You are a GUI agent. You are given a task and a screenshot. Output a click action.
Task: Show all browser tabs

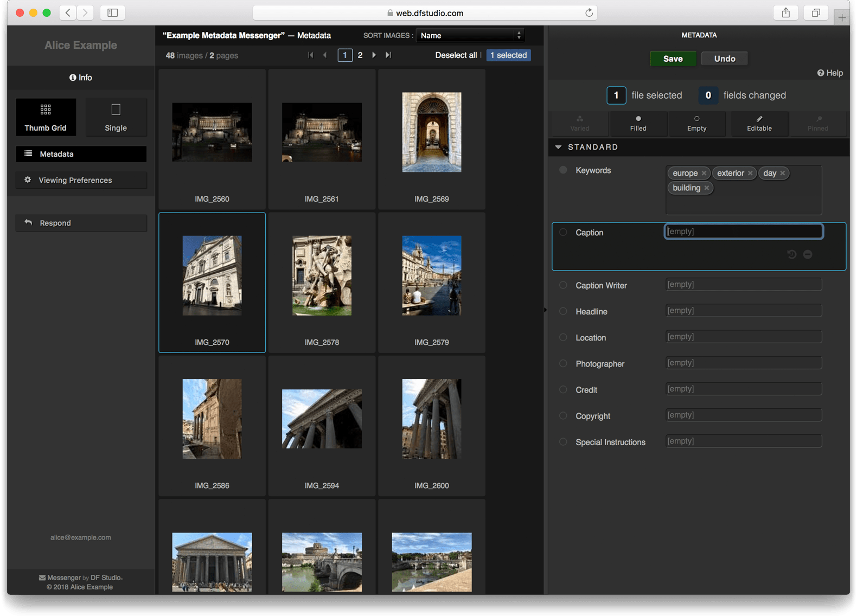point(816,12)
